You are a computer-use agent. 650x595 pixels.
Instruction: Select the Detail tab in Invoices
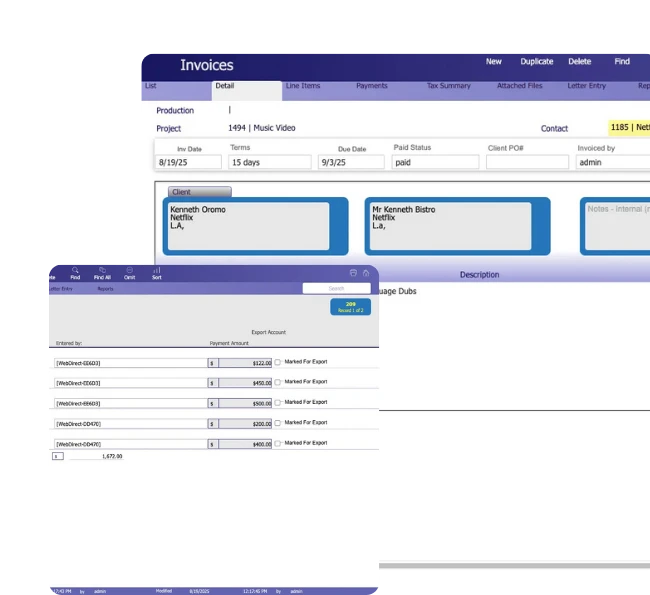247,91
